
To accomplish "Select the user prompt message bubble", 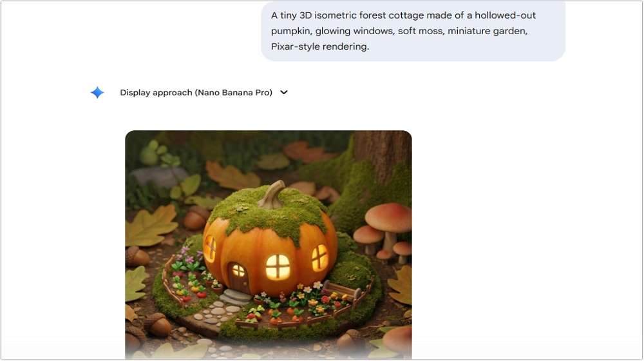I will [413, 31].
